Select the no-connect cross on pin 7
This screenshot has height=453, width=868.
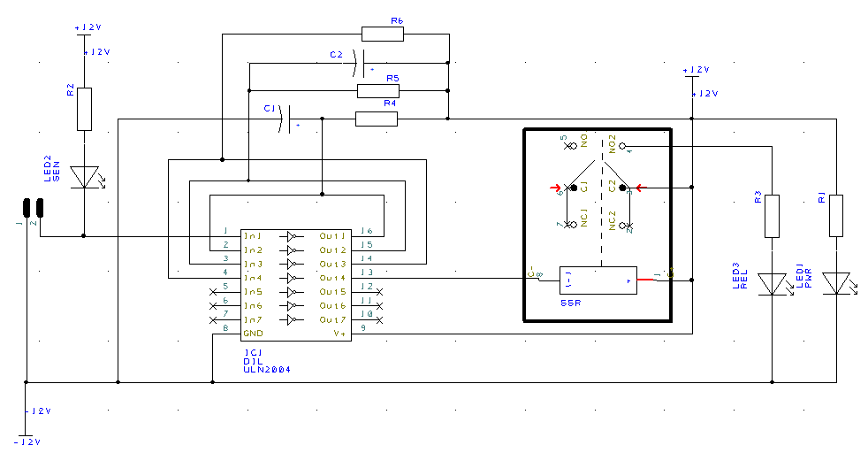[213, 320]
